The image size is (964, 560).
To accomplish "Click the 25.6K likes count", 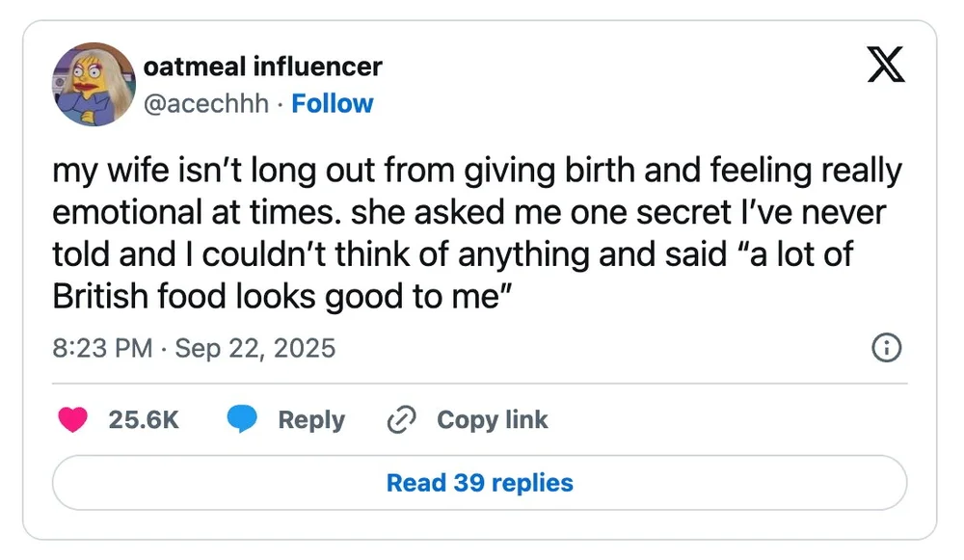I will (x=144, y=420).
